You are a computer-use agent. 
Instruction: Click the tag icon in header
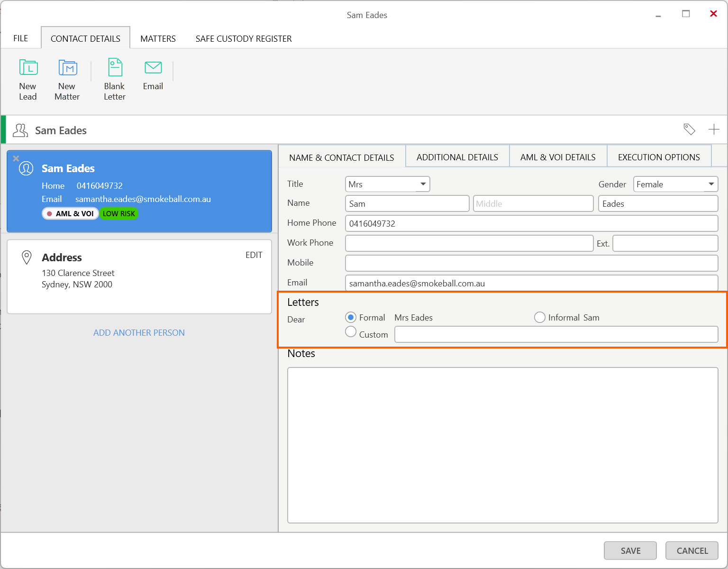coord(689,129)
